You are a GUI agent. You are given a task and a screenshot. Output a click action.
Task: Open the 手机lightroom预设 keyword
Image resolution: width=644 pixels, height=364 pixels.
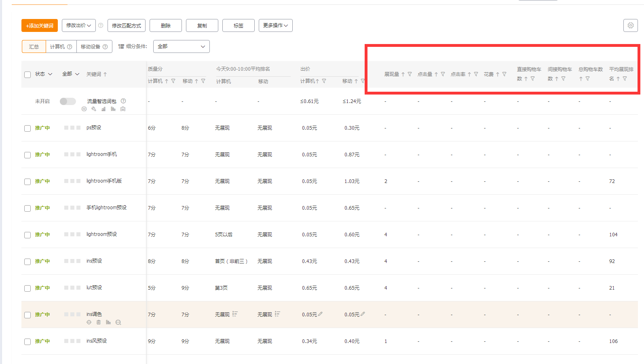pyautogui.click(x=106, y=208)
